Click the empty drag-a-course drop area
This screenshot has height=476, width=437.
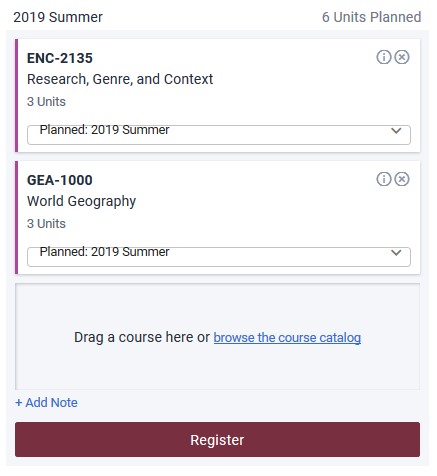217,336
